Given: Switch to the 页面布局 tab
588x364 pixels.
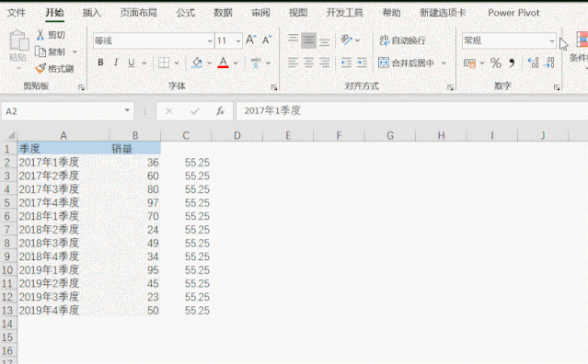Looking at the screenshot, I should (139, 13).
